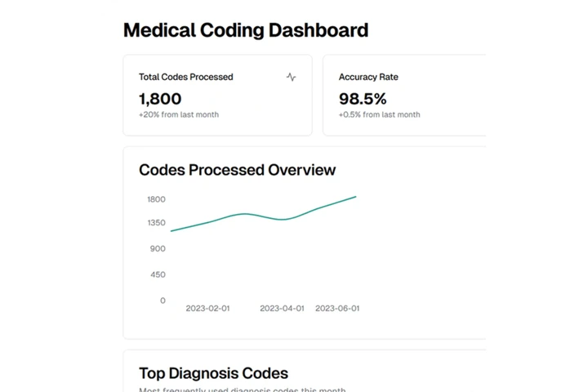Click the 2023-02-01 date on the x-axis
588x392 pixels.
coord(207,309)
